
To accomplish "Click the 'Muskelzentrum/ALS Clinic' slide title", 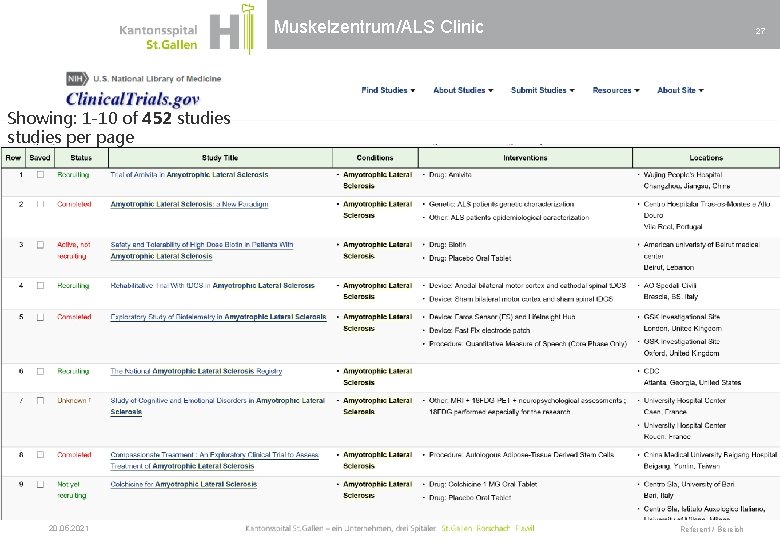I will click(379, 26).
